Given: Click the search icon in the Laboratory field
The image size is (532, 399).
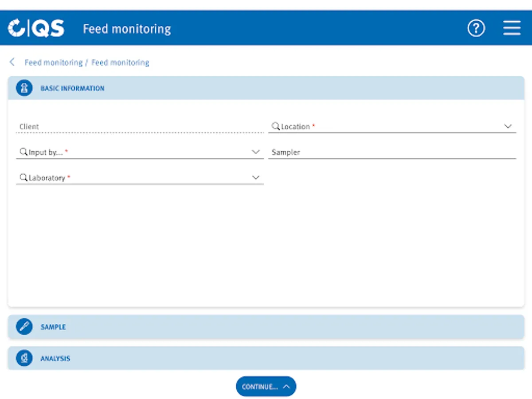Looking at the screenshot, I should pyautogui.click(x=23, y=177).
